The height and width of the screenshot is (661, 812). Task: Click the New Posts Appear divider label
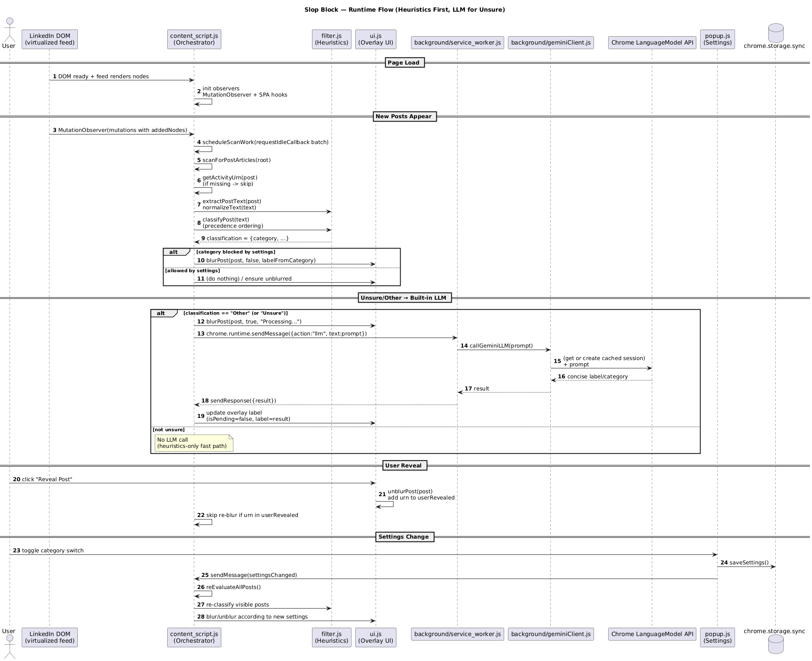[404, 117]
